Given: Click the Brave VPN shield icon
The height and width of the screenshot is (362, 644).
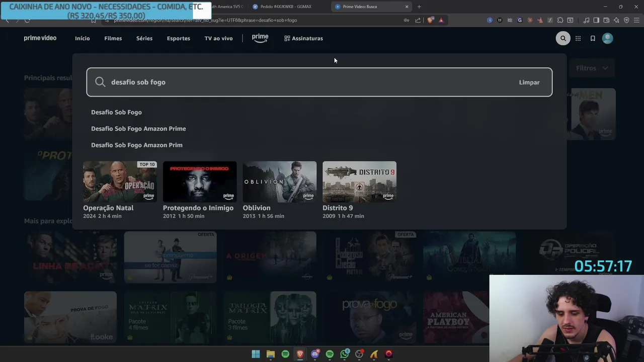Looking at the screenshot, I should 626,20.
